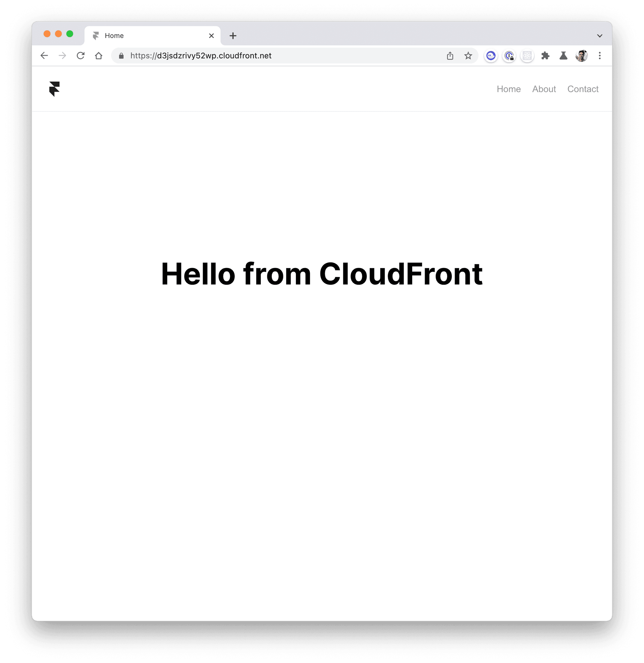
Task: Open the Extensions puzzle icon
Action: pyautogui.click(x=545, y=55)
